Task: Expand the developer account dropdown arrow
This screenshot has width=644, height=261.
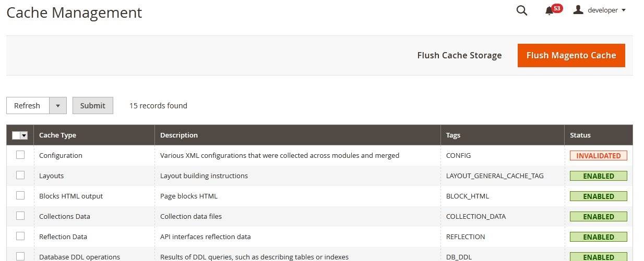Action: pyautogui.click(x=624, y=10)
